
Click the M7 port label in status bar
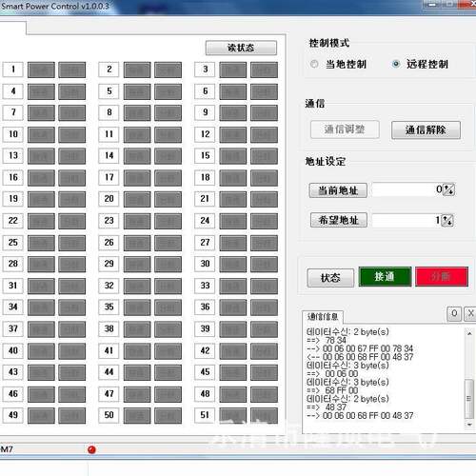[x=7, y=449]
